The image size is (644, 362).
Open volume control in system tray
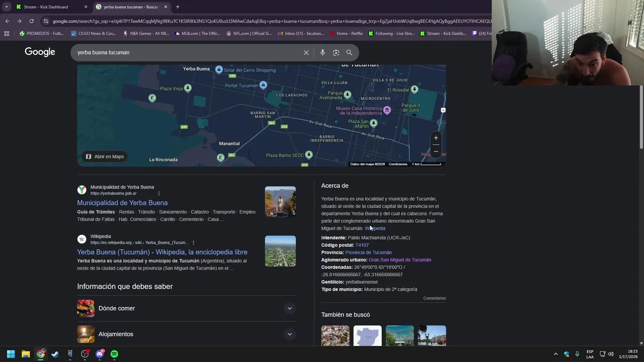(x=611, y=354)
